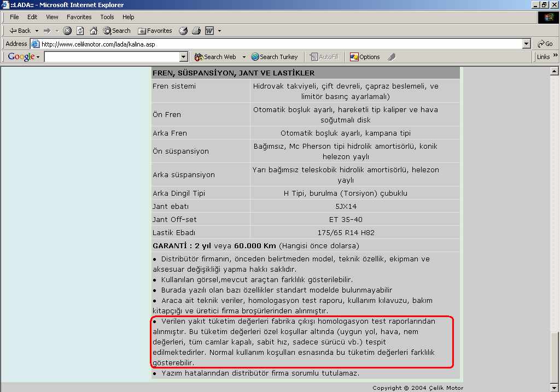The image size is (560, 392).
Task: Print the page with the printer icon
Action: pyautogui.click(x=196, y=31)
